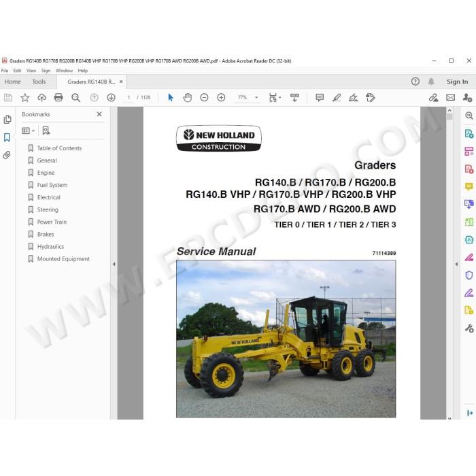Jump to Table of Contents bookmark

click(x=59, y=148)
